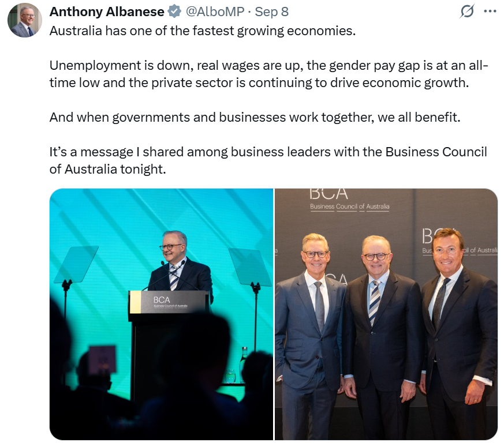Click the Anthony Albanese display name
Viewport: 504px width, 443px height.
pyautogui.click(x=107, y=12)
